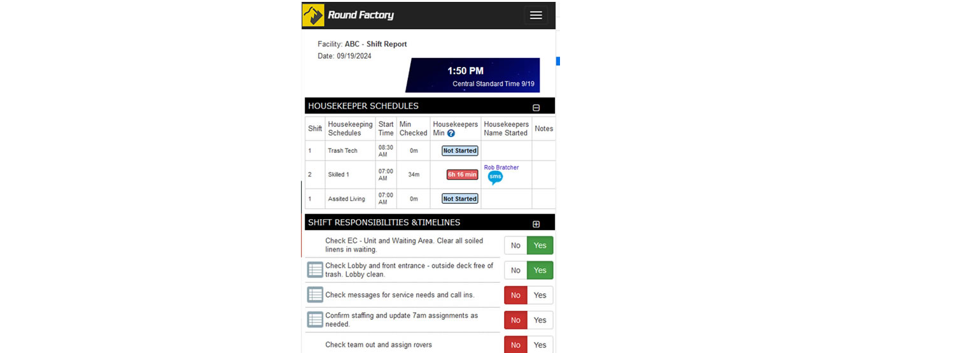Click the Date: 09/19/2024 text
Screen dimensions: 980x353
[344, 56]
